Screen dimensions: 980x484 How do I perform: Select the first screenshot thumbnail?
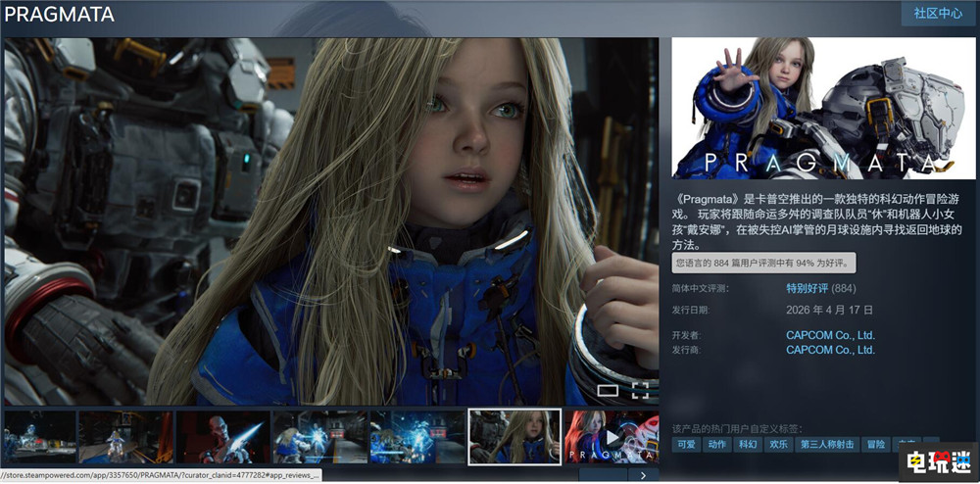tap(39, 436)
